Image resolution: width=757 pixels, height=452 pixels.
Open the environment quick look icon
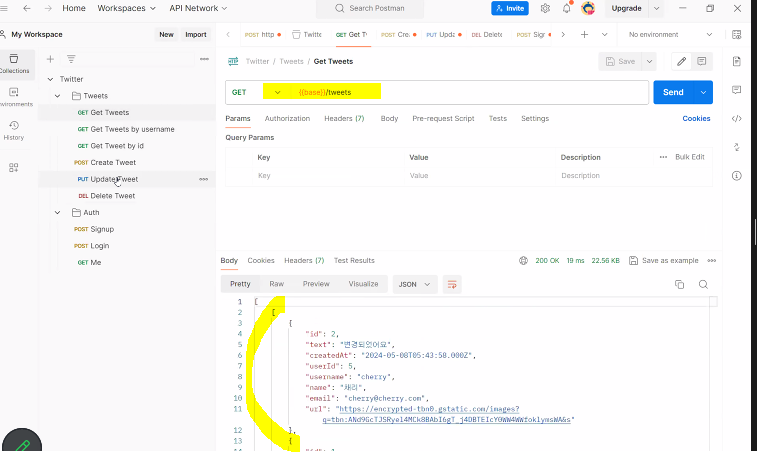(737, 34)
